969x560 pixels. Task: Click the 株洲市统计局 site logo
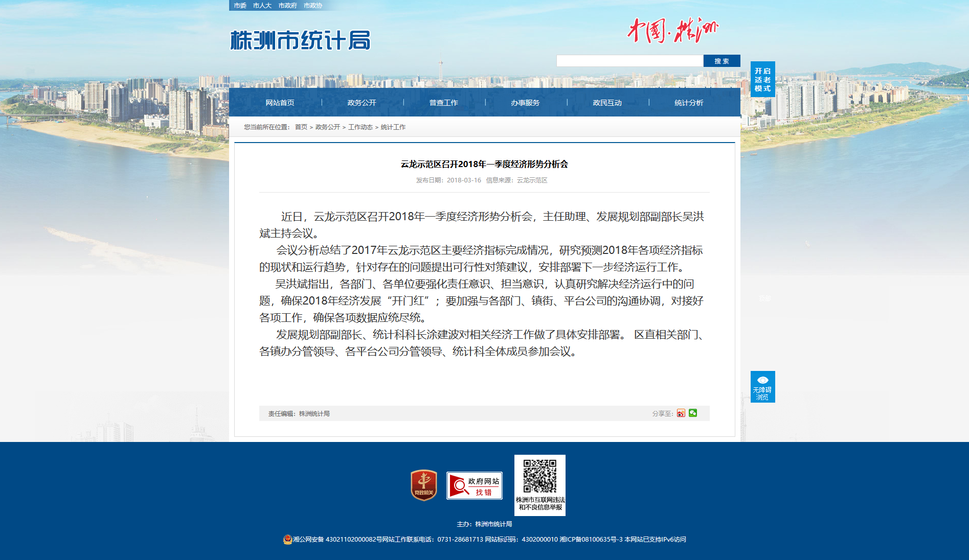coord(300,40)
